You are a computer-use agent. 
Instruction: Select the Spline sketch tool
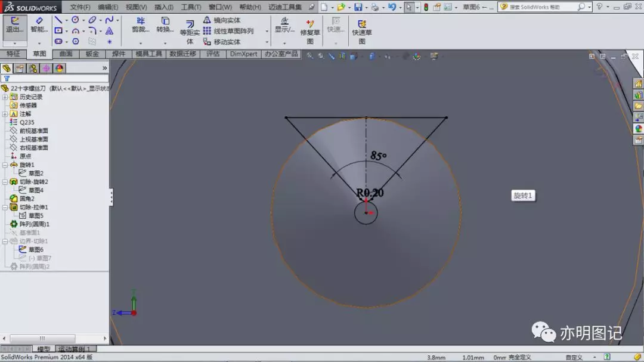click(x=109, y=20)
